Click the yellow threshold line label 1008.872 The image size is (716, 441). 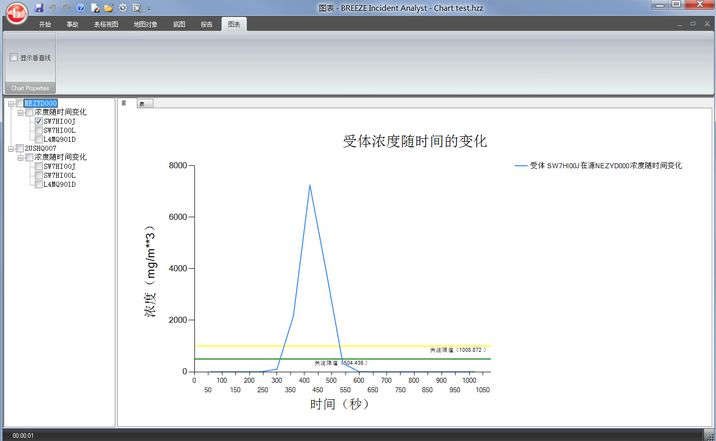458,350
